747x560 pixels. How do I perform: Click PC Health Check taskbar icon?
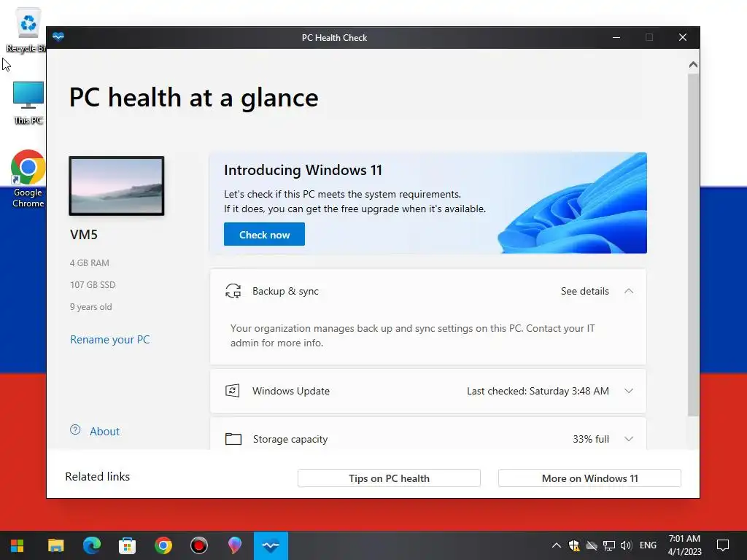[271, 545]
